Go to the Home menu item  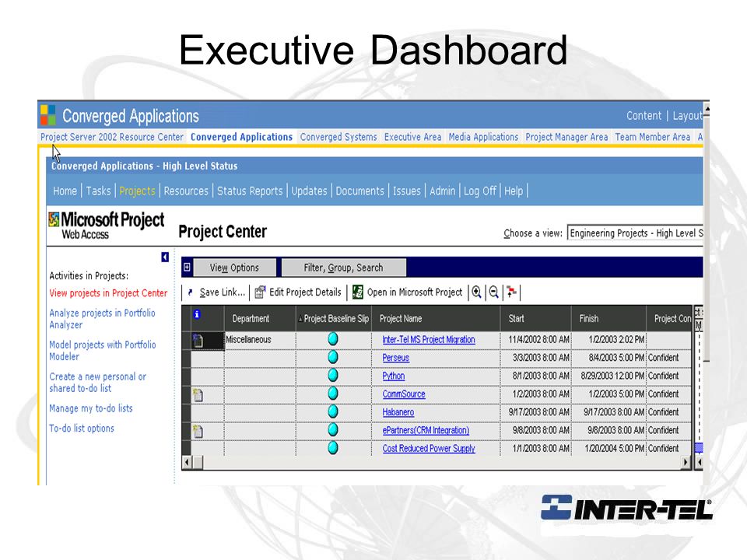click(x=65, y=191)
